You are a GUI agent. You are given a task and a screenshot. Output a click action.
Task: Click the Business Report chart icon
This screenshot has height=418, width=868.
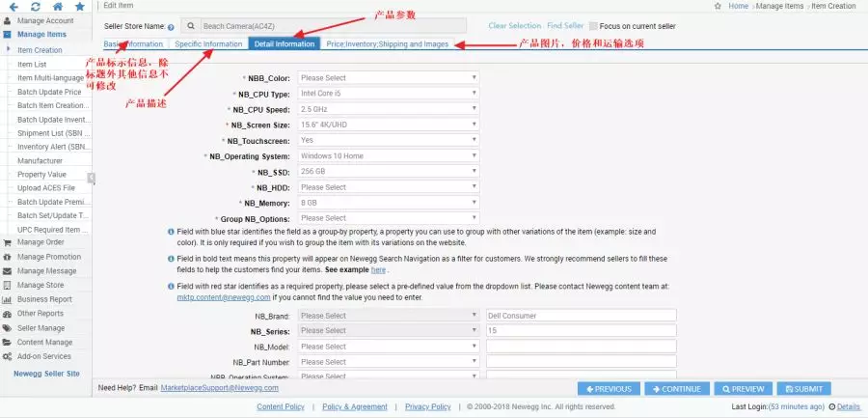point(7,299)
